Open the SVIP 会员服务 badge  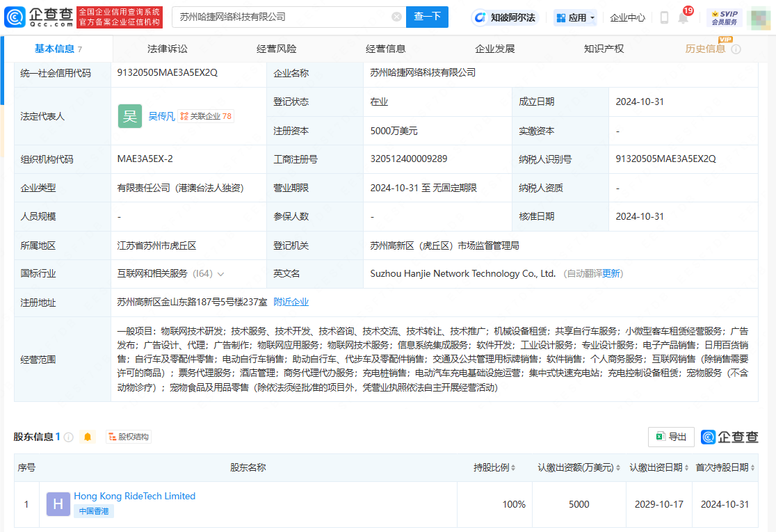click(x=724, y=17)
